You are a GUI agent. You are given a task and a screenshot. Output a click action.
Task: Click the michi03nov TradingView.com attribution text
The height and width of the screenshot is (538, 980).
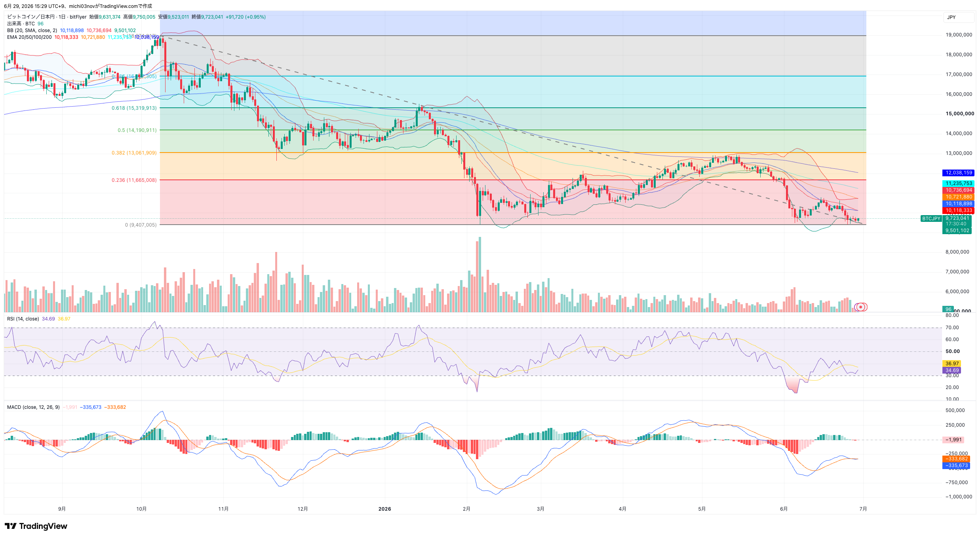point(110,6)
